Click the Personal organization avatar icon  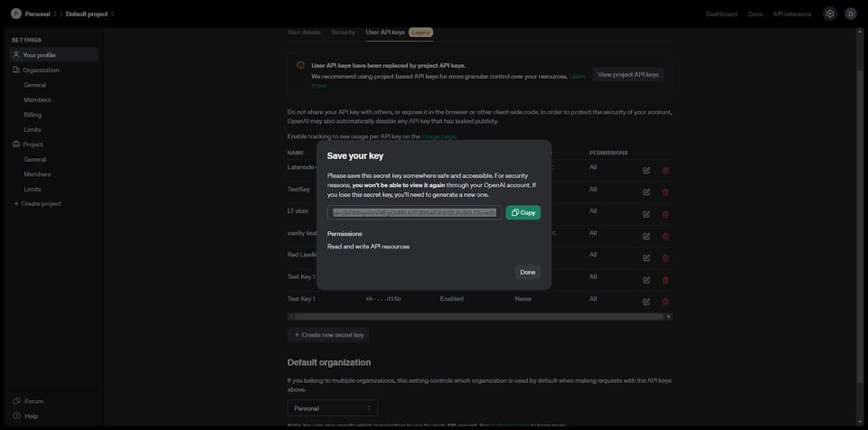point(16,14)
